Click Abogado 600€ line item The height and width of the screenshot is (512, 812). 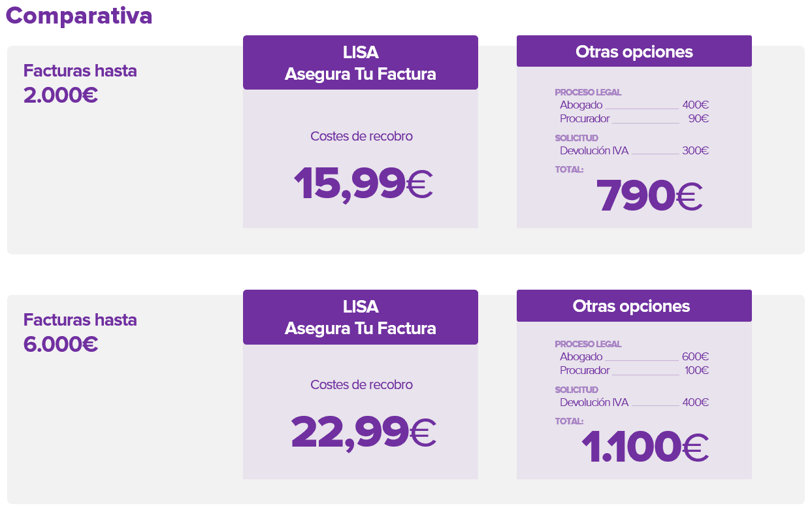tap(634, 356)
